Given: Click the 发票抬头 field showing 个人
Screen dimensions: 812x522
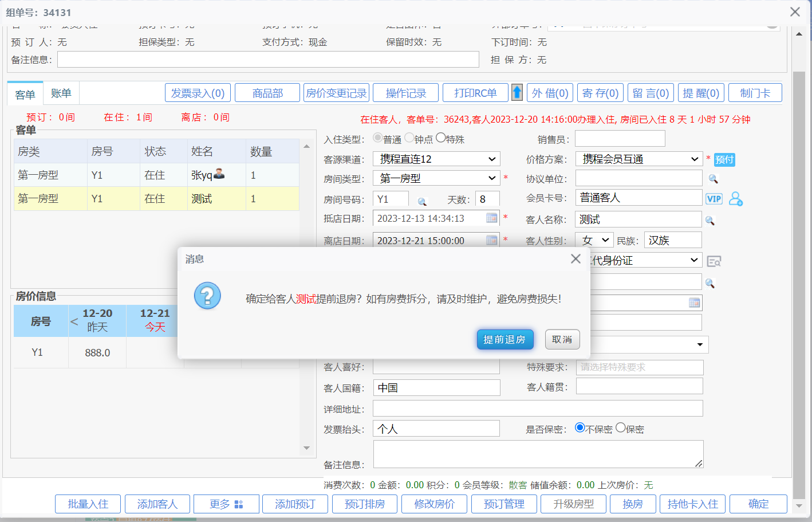Looking at the screenshot, I should click(x=436, y=429).
